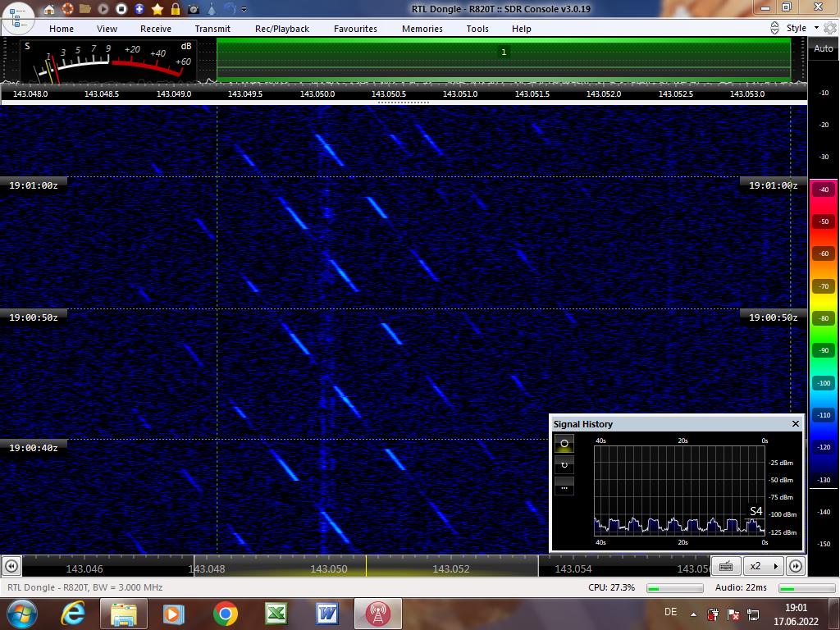
Task: Open the Memories ribbon tab
Action: (x=422, y=29)
